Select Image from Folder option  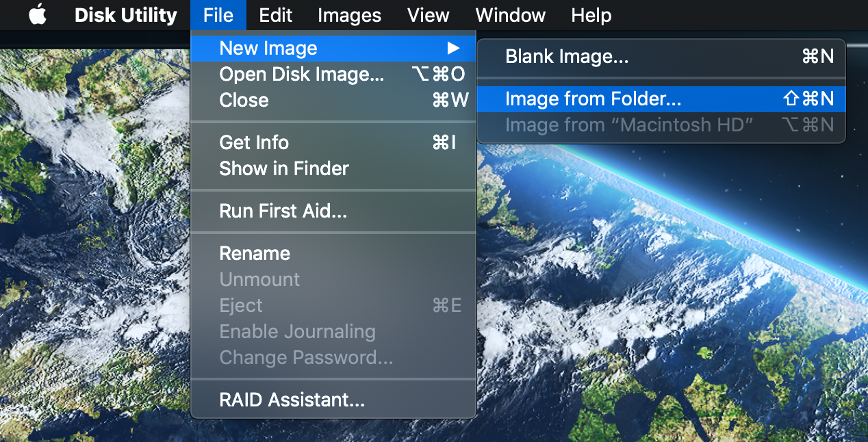(593, 99)
